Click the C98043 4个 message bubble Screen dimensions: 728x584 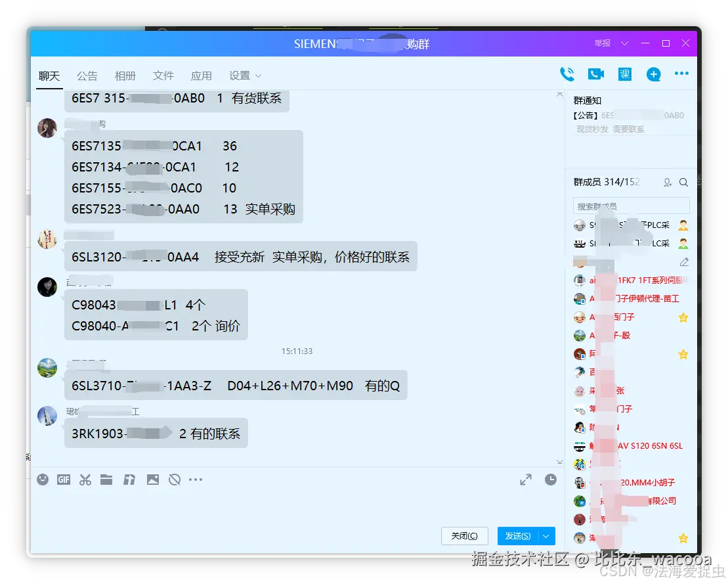pyautogui.click(x=156, y=315)
